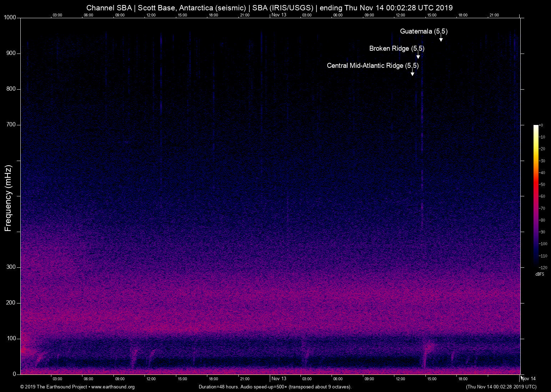The width and height of the screenshot is (551, 392).
Task: Click the arrow marker below Broken Ridge label
Action: point(418,56)
